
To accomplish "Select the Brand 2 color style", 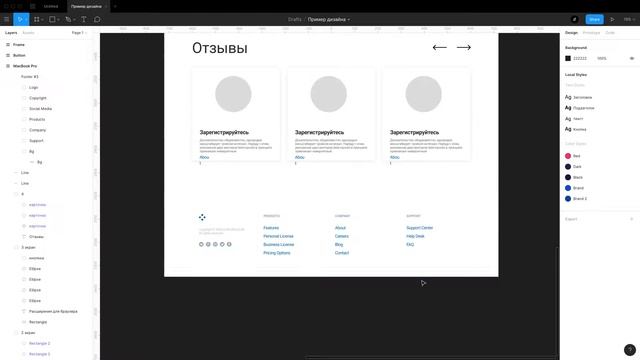I will click(x=576, y=198).
